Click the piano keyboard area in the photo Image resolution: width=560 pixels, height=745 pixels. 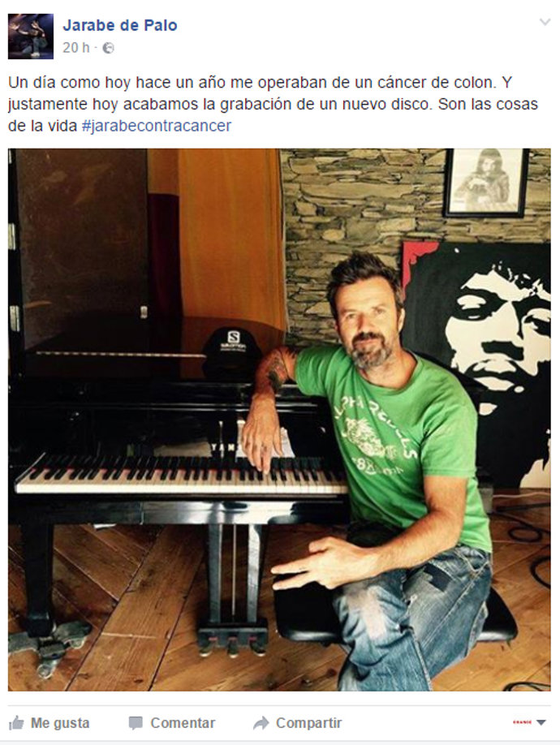point(180,475)
